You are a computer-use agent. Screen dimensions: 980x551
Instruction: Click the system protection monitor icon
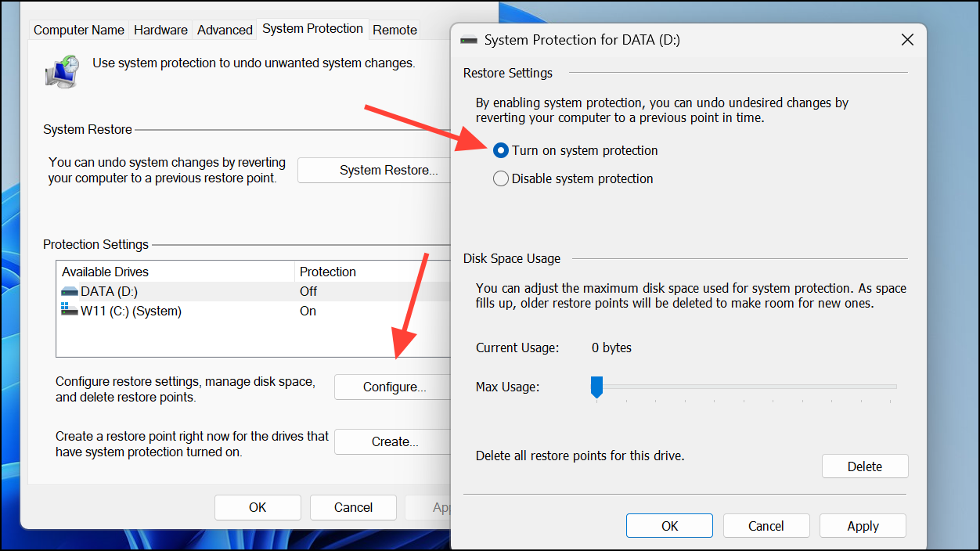click(62, 70)
